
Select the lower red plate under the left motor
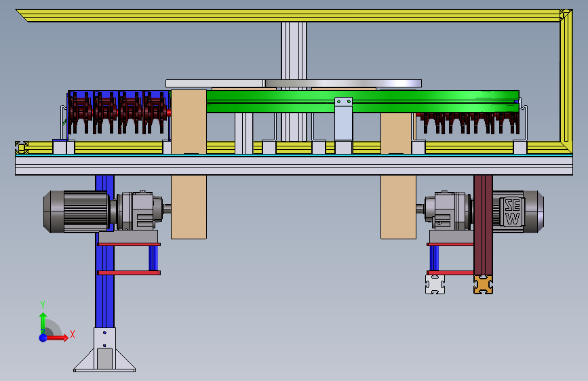tap(129, 273)
